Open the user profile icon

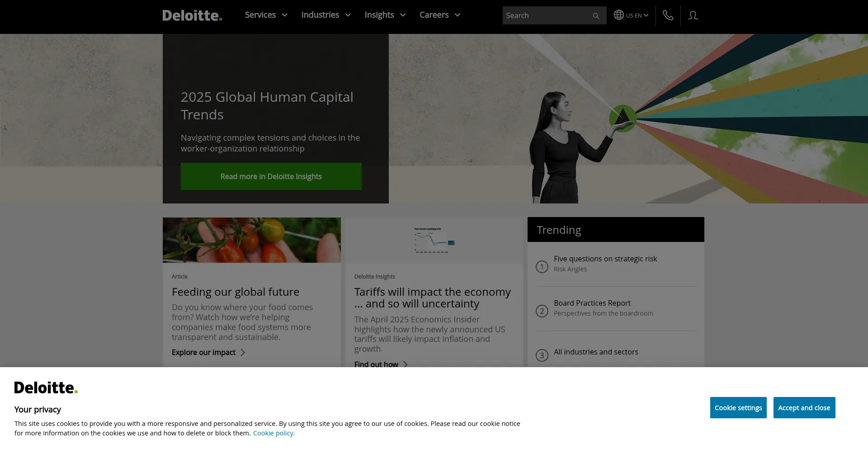pyautogui.click(x=693, y=15)
